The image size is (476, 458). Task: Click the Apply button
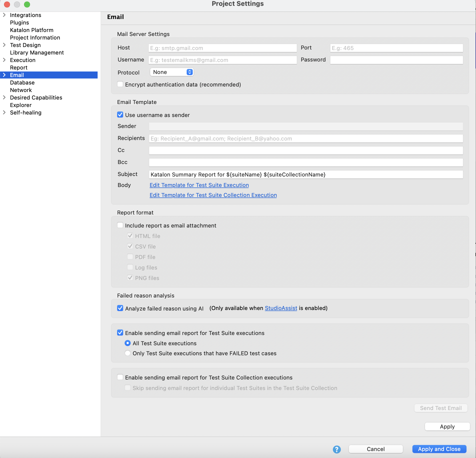[447, 426]
